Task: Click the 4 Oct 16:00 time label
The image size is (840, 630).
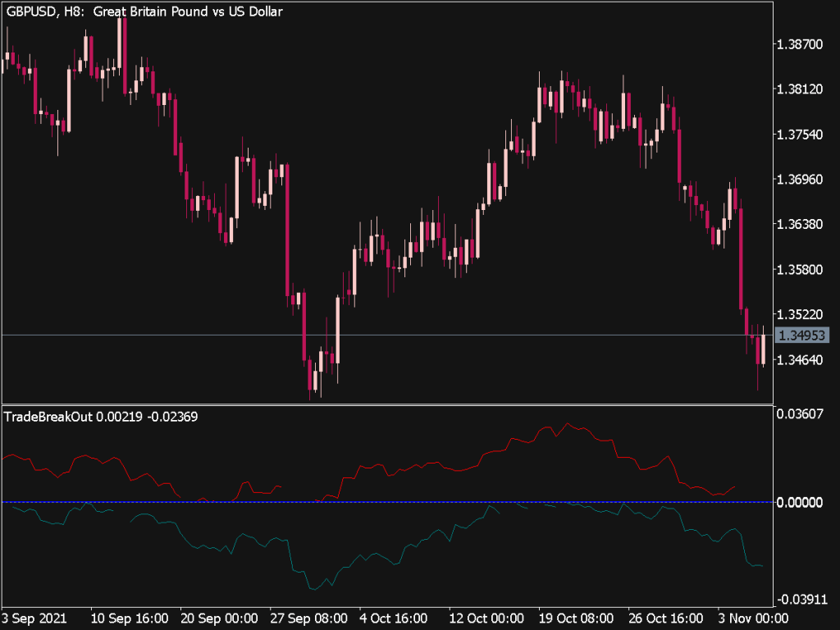Action: coord(395,617)
